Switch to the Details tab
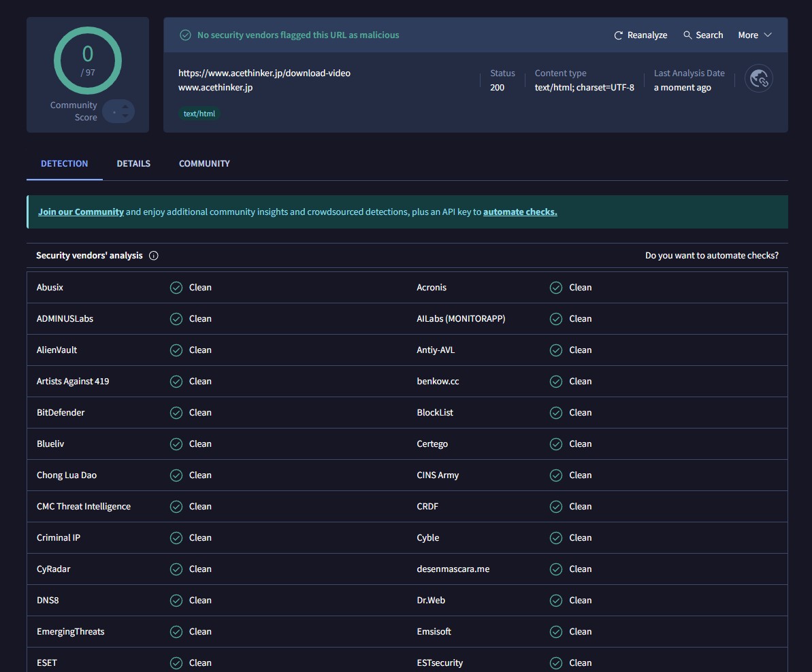This screenshot has width=812, height=672. click(x=133, y=164)
